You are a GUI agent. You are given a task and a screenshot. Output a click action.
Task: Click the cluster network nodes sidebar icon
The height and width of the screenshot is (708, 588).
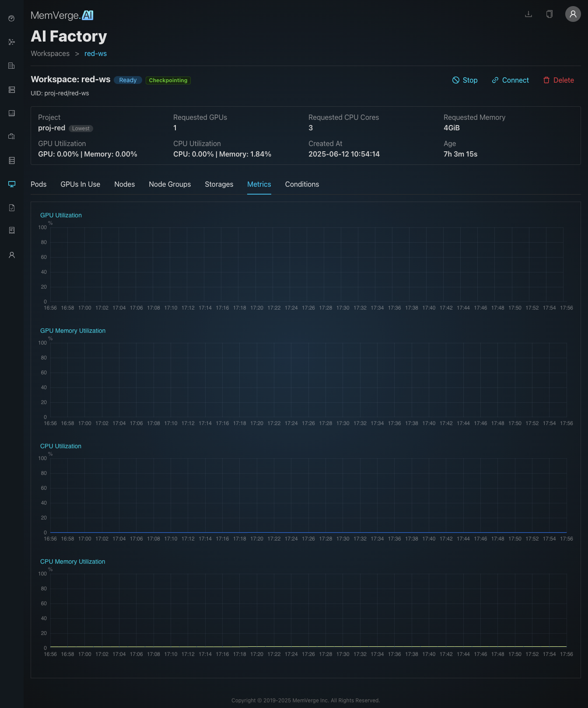[x=12, y=42]
